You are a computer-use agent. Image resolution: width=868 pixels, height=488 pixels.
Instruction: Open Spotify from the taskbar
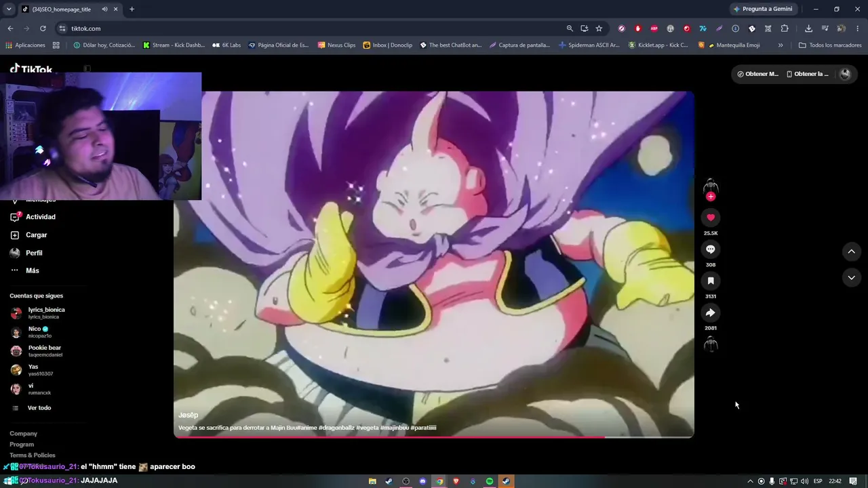click(490, 481)
